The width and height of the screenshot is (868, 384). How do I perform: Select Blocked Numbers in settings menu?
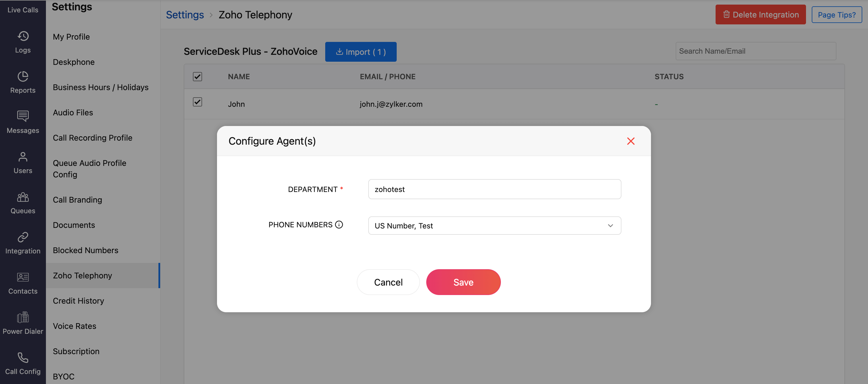click(85, 250)
